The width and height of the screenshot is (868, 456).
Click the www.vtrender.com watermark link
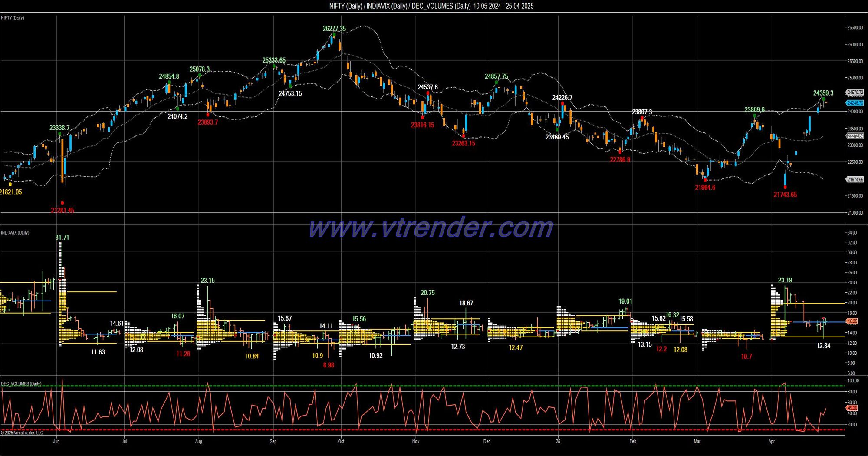431,228
